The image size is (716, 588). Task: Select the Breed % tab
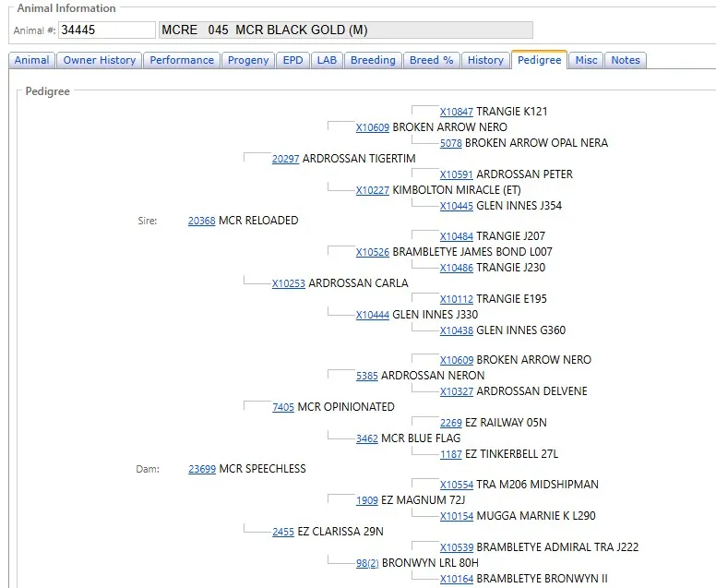pos(431,60)
